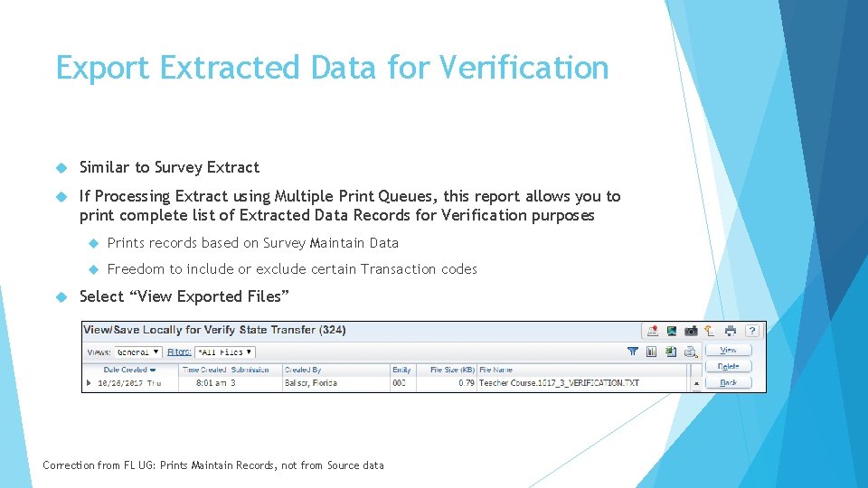Click the Entity column header

pos(401,370)
